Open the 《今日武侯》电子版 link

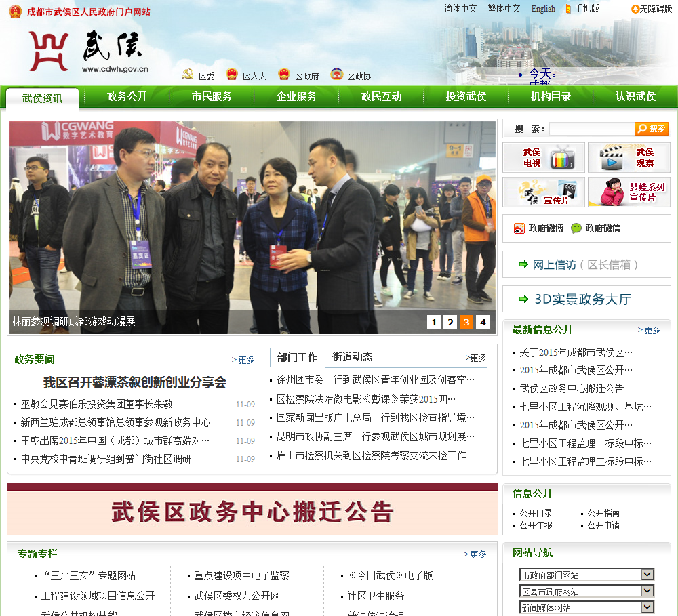390,576
